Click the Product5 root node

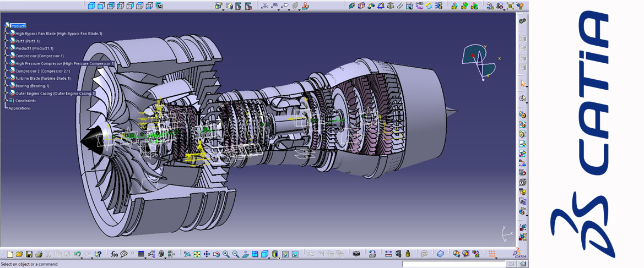[18, 26]
